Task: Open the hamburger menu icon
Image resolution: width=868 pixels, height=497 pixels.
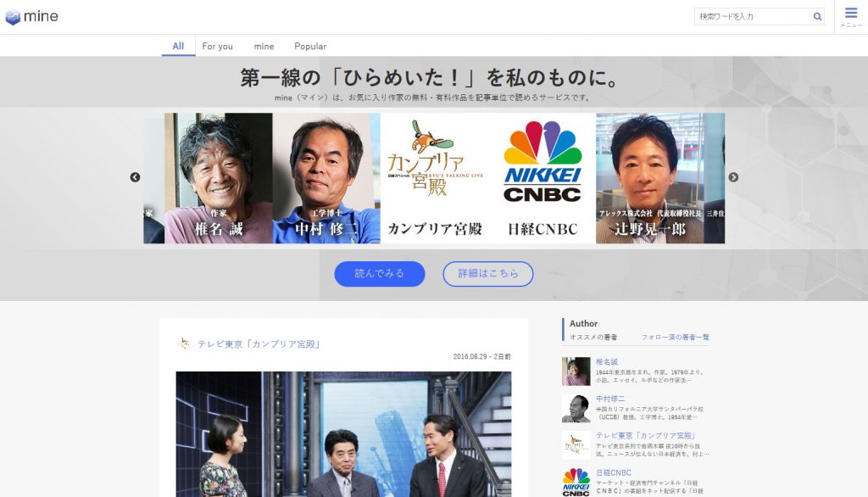Action: 851,14
